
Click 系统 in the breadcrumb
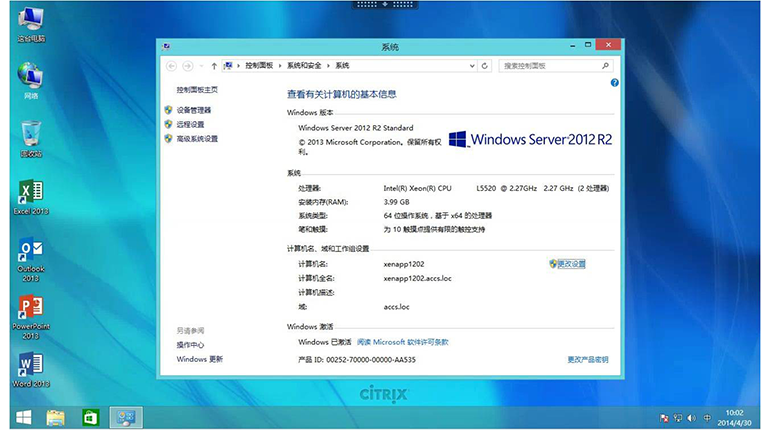point(342,66)
